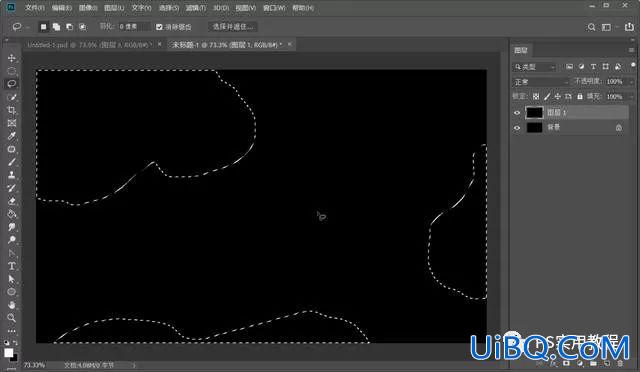
Task: Toggle lock position button
Action: tap(558, 97)
